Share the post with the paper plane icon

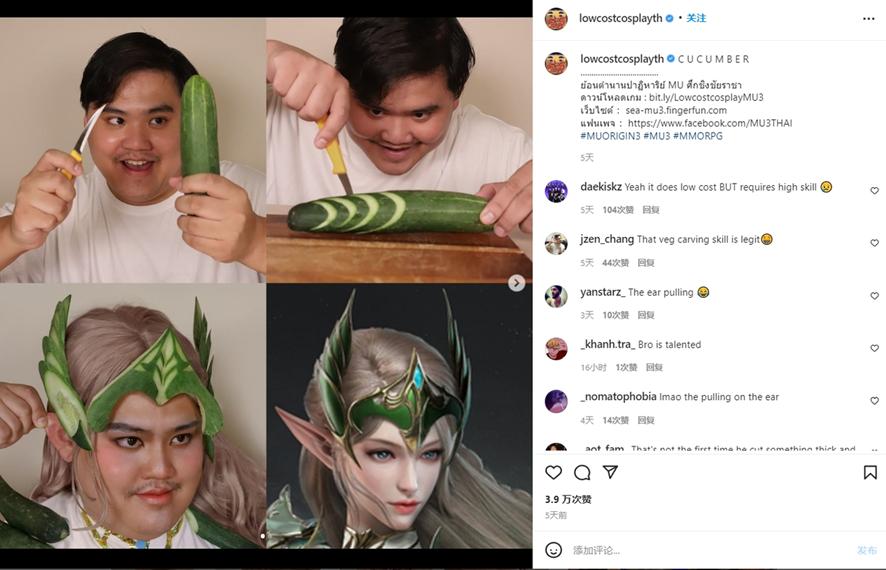coord(610,472)
